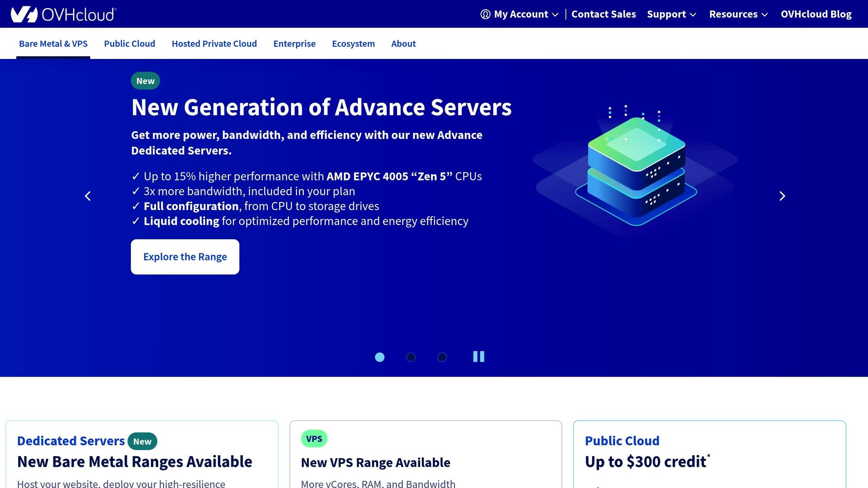Click the right carousel arrow

click(782, 196)
